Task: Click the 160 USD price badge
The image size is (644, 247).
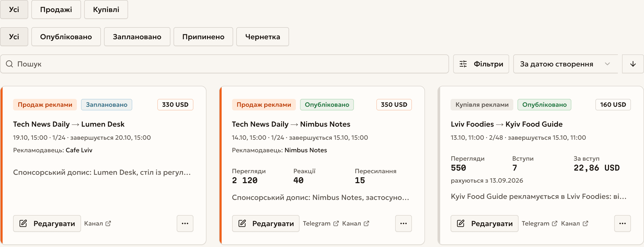Action: [613, 105]
